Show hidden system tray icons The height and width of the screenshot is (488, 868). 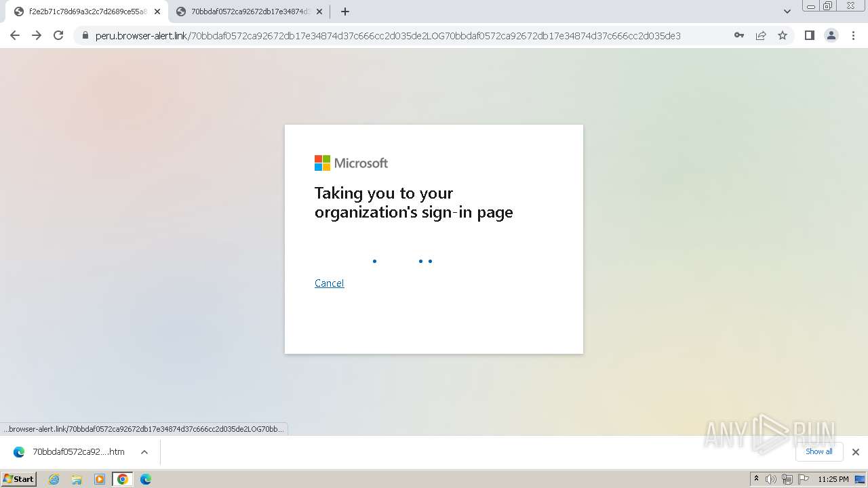[756, 479]
